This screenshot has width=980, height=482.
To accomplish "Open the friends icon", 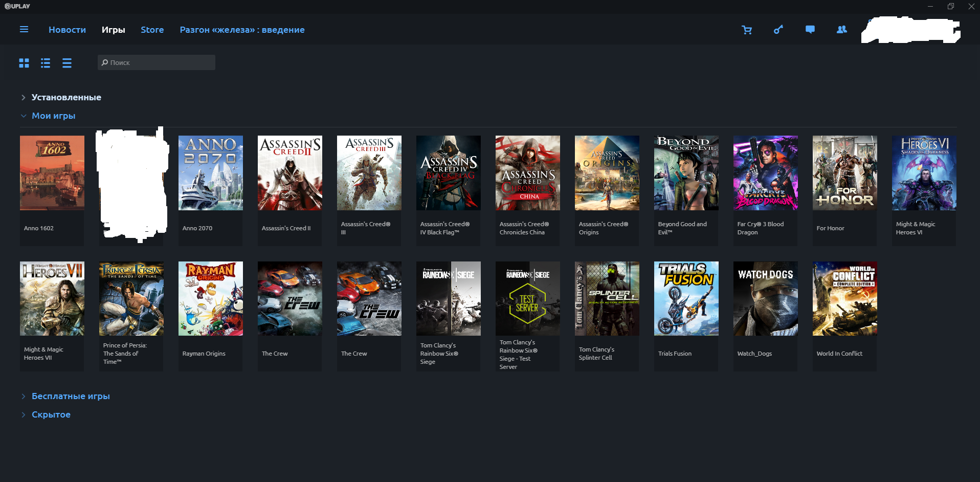I will point(842,30).
